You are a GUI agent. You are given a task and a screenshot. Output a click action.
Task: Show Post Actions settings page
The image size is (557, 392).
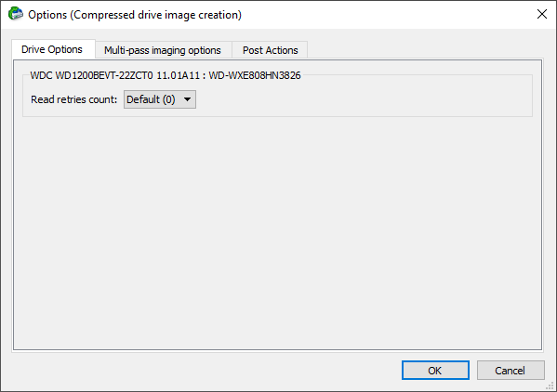pos(270,50)
